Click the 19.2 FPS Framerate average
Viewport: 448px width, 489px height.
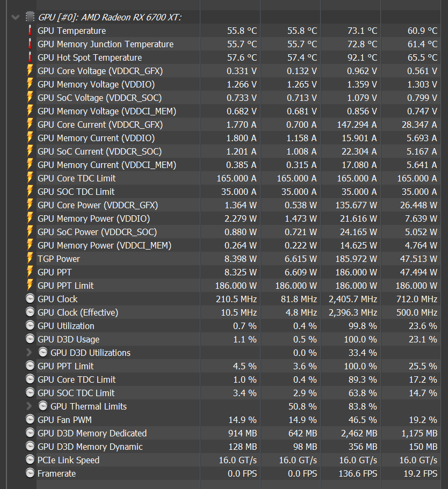coord(421,473)
